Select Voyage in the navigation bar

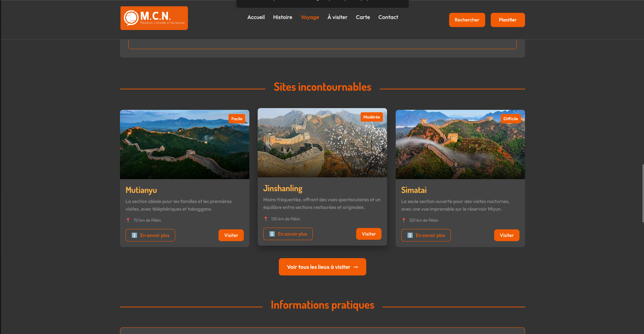click(310, 17)
